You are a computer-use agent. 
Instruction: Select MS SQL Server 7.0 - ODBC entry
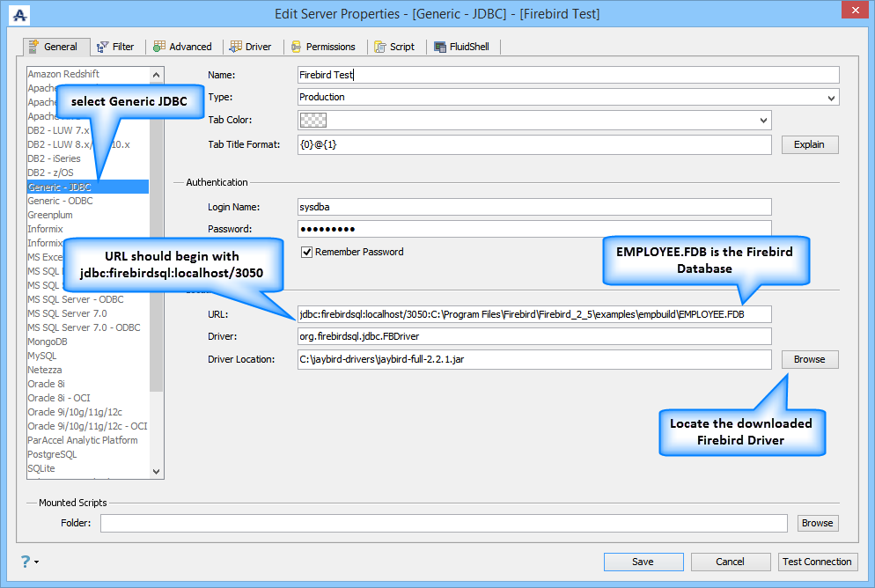point(88,327)
